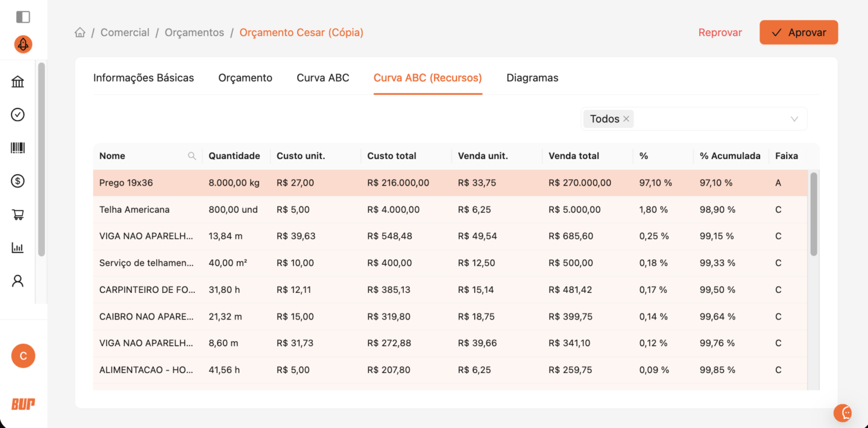The height and width of the screenshot is (428, 868).
Task: Switch to the Curva ABC tab
Action: [x=323, y=78]
